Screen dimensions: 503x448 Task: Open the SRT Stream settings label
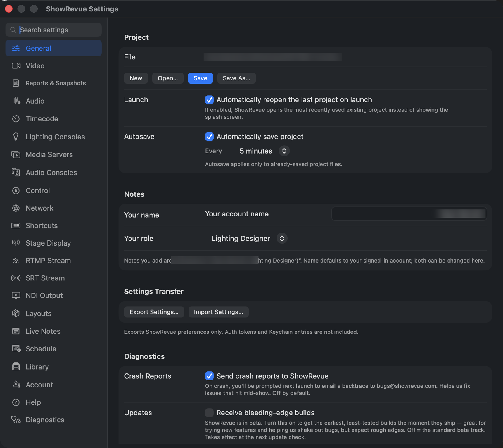tap(45, 278)
